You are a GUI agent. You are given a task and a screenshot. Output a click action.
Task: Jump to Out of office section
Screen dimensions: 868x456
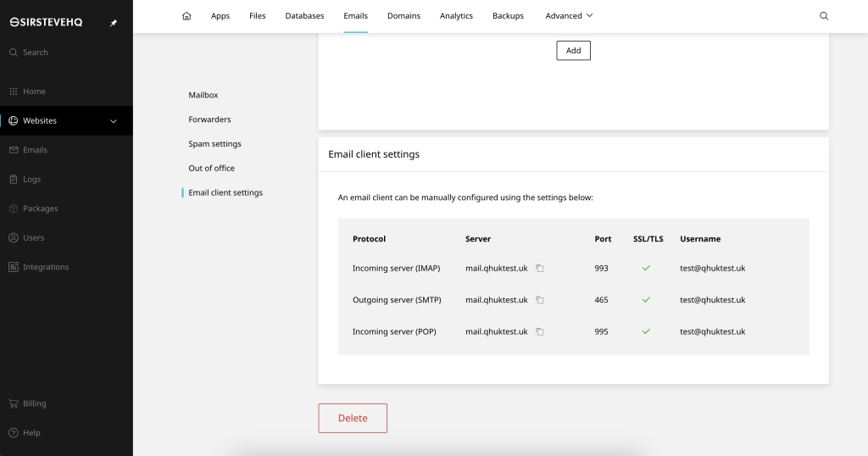pos(211,168)
